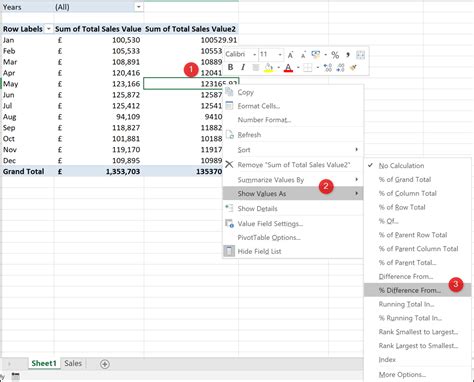Open the font size 11 dropdown
The height and width of the screenshot is (382, 474).
[280, 54]
